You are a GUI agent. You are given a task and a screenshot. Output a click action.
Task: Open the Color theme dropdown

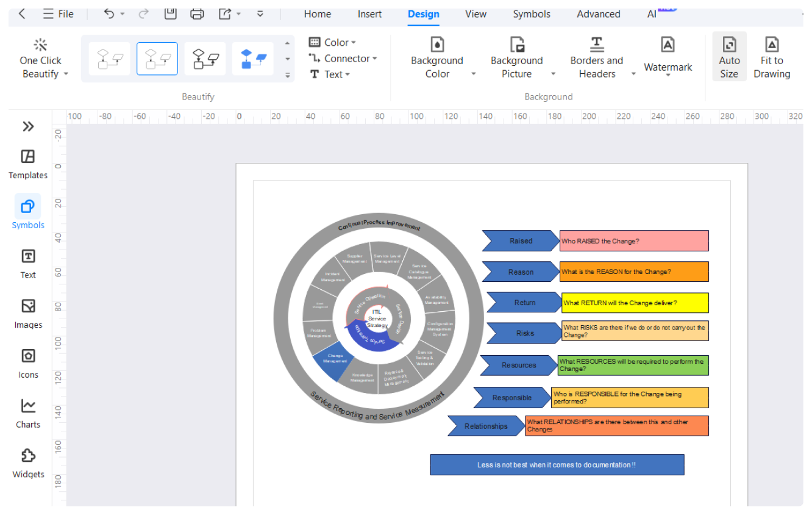click(x=332, y=42)
